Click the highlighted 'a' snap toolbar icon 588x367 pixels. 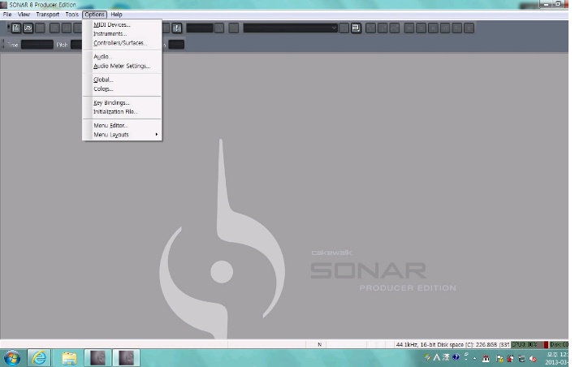(356, 28)
